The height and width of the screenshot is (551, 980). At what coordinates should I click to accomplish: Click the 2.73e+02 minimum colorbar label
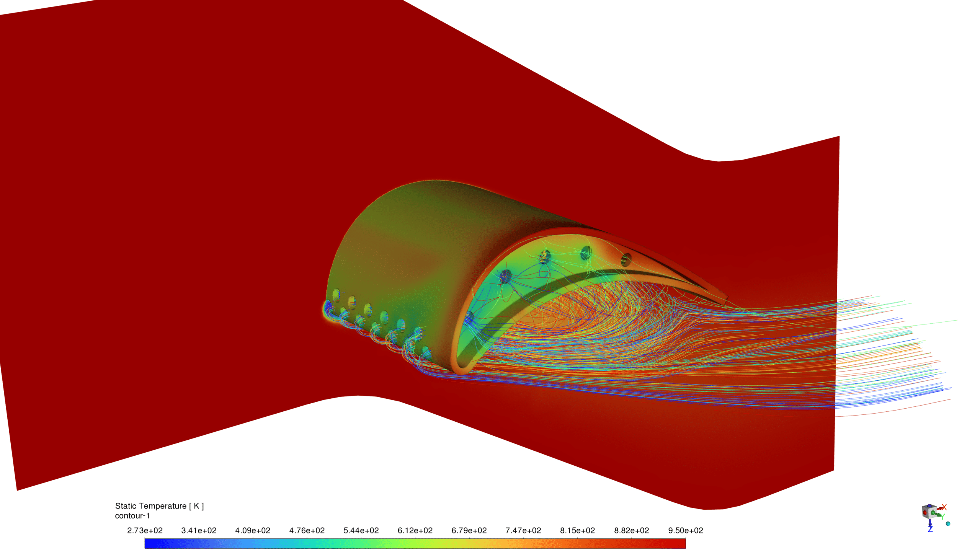(x=145, y=530)
